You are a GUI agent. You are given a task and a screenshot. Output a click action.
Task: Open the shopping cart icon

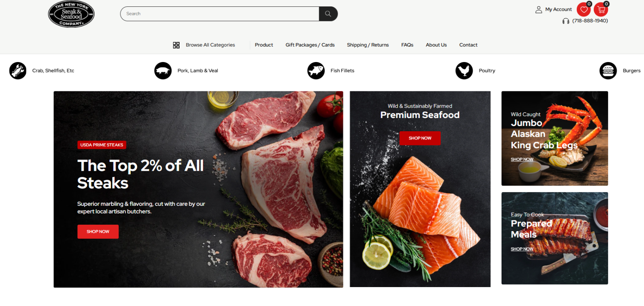(x=601, y=10)
